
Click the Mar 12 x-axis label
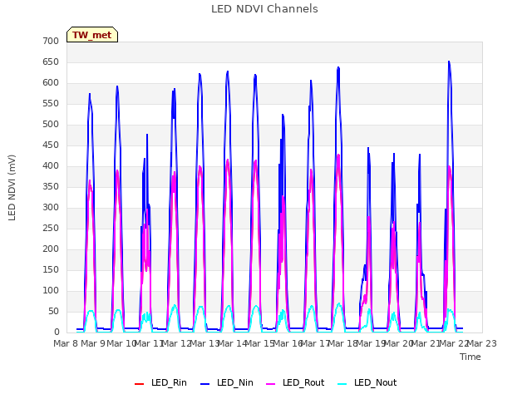[176, 343]
